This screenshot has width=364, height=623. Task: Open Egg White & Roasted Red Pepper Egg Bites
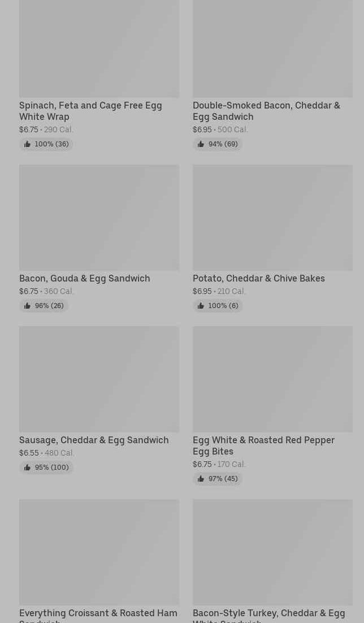(263, 445)
